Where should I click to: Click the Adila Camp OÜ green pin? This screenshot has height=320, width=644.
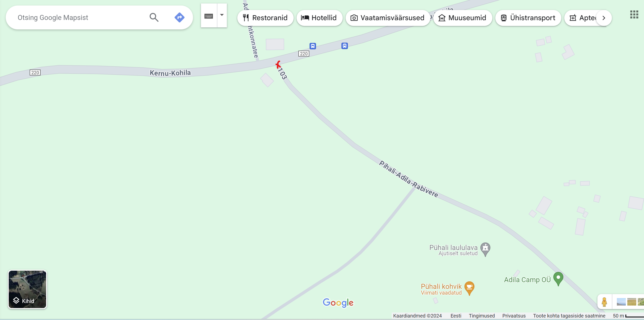558,278
